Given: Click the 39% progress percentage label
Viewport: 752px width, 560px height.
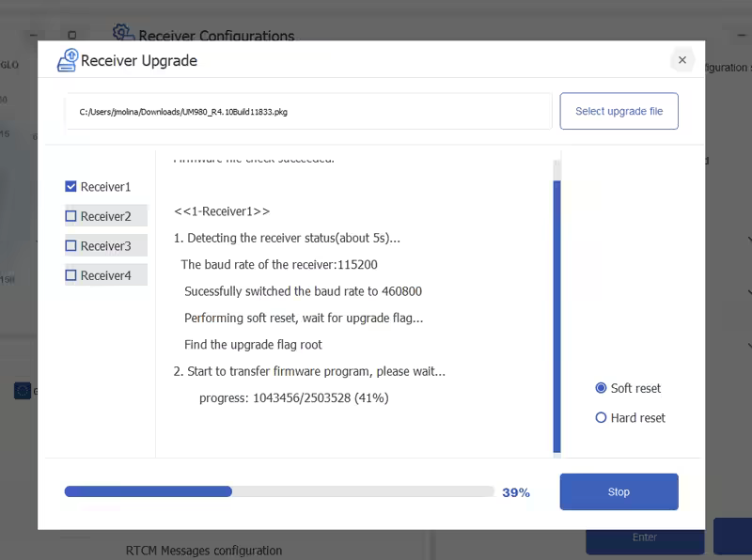Looking at the screenshot, I should pos(516,492).
